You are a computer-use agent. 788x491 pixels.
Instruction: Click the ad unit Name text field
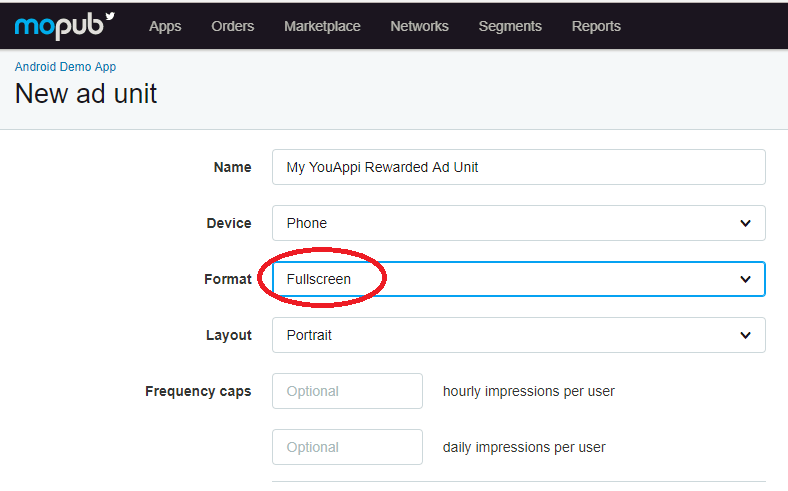coord(518,167)
